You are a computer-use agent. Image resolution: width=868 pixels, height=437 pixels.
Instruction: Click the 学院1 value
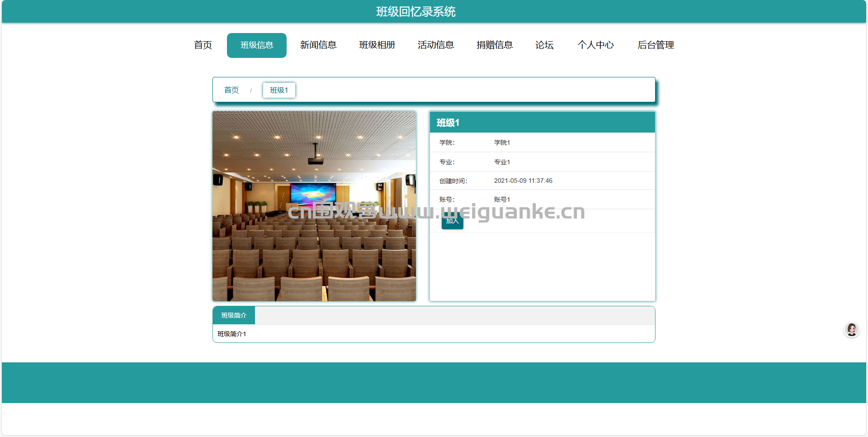[x=502, y=142]
